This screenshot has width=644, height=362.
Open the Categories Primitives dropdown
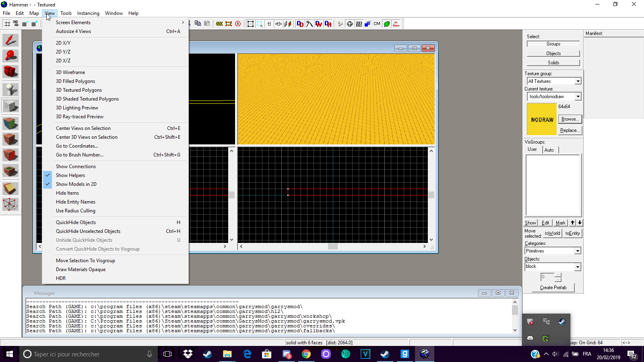coord(578,251)
